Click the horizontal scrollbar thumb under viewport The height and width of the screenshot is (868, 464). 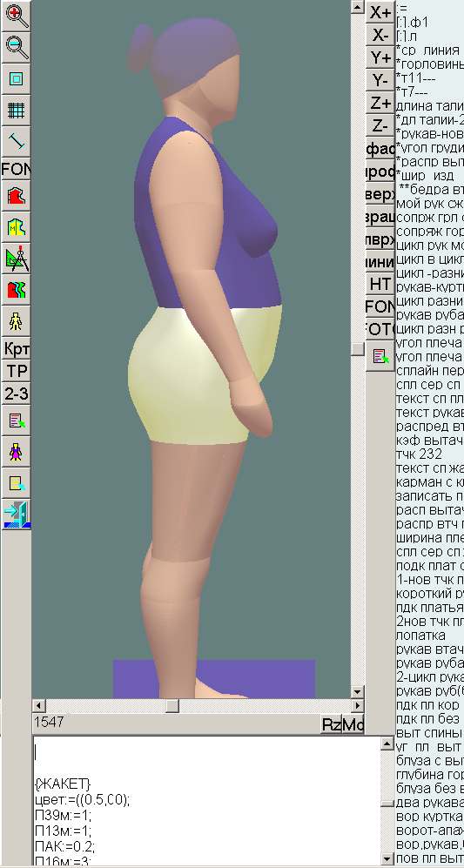(172, 705)
